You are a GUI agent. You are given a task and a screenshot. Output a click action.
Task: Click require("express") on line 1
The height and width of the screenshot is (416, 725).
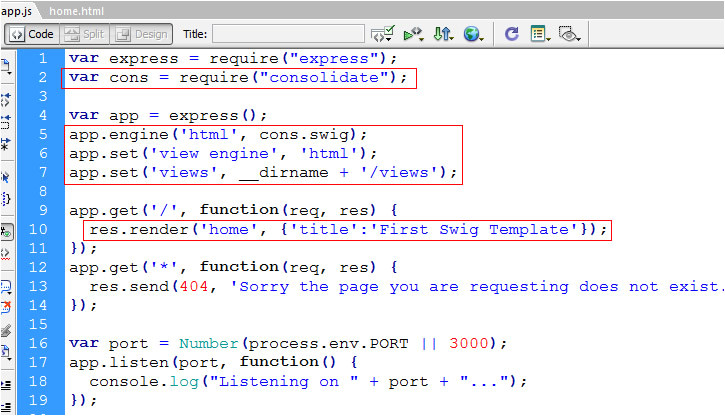point(297,59)
